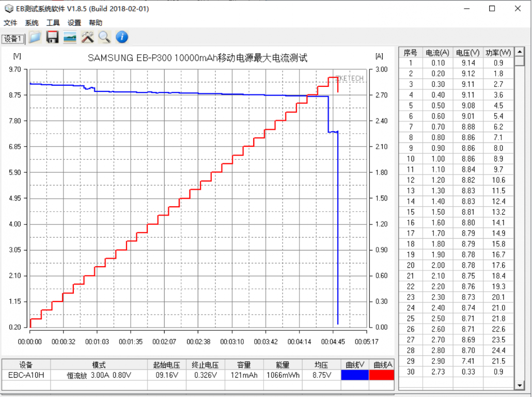
Task: Click the 序号 column header
Action: point(411,53)
